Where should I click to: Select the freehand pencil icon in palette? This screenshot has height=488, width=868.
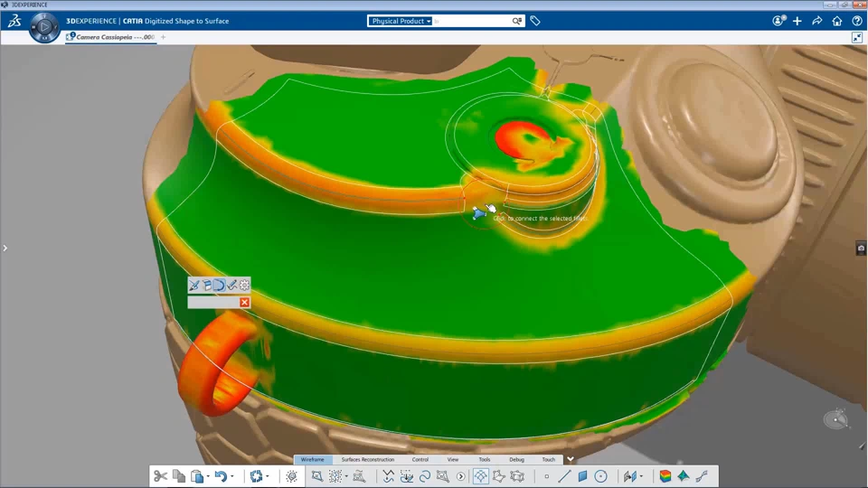pyautogui.click(x=232, y=285)
